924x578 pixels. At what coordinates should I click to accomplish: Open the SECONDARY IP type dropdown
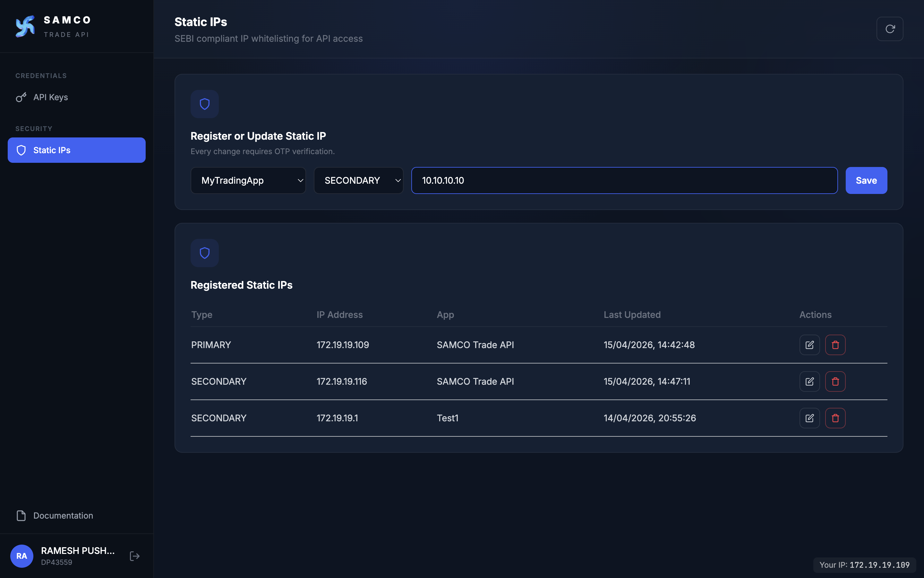(358, 180)
